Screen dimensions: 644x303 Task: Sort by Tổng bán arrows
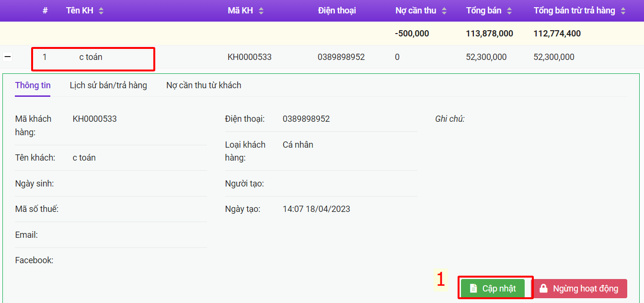(x=509, y=11)
